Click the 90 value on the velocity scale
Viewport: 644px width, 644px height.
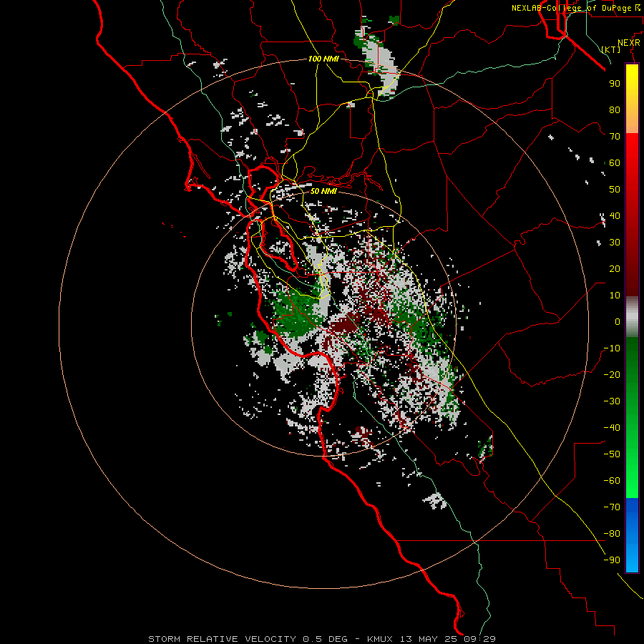click(x=615, y=84)
